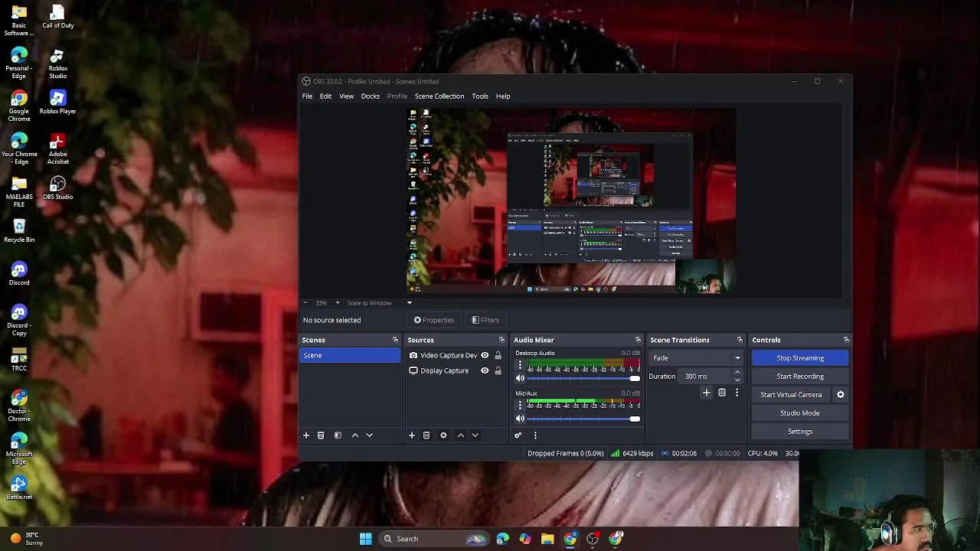Remove scene transition with trash icon
Screen dimensions: 980x551
(x=722, y=393)
